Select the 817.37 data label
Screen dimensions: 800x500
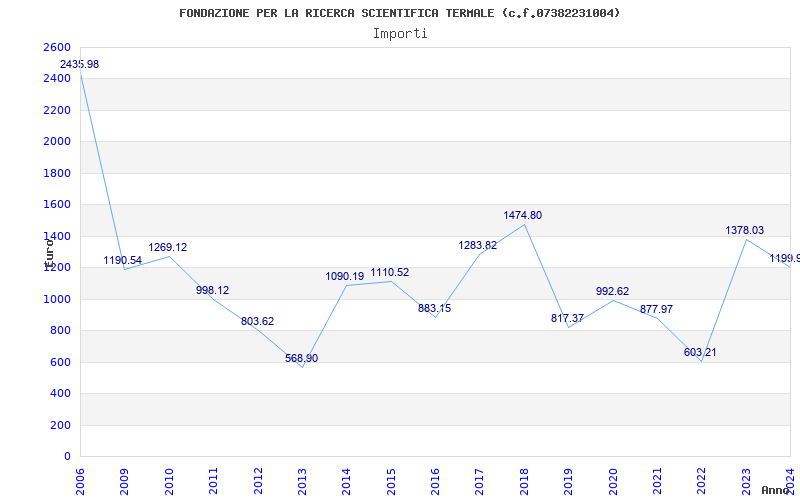click(567, 318)
